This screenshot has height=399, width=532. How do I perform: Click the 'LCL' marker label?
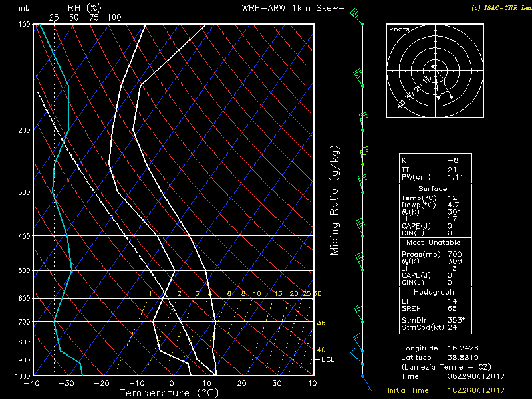click(x=328, y=360)
